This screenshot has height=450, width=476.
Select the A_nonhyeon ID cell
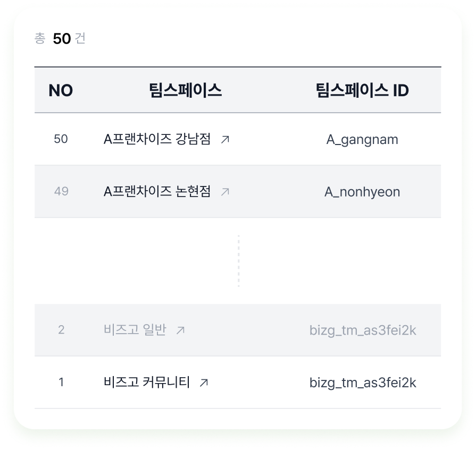[x=362, y=192]
